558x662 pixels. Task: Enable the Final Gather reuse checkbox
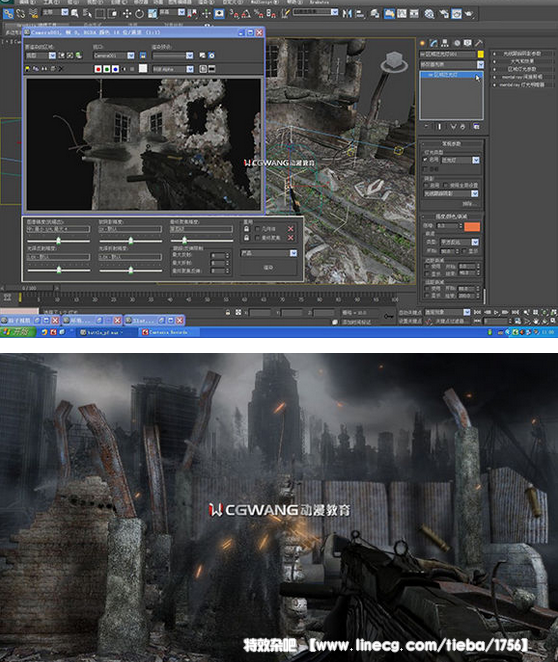(x=257, y=238)
